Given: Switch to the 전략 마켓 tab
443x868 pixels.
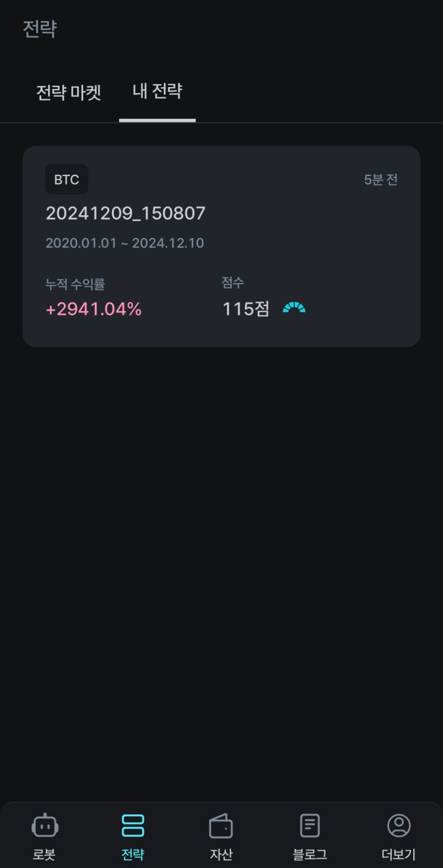Looking at the screenshot, I should [x=69, y=92].
